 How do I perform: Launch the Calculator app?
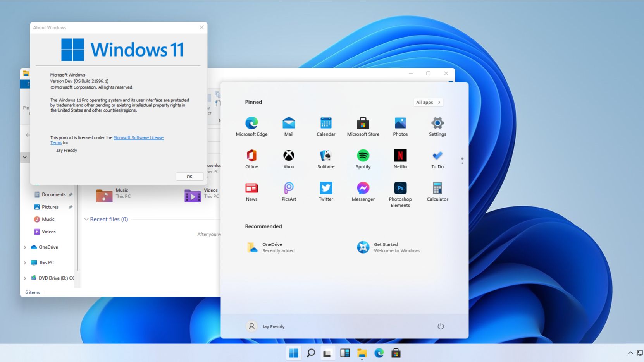click(x=437, y=192)
